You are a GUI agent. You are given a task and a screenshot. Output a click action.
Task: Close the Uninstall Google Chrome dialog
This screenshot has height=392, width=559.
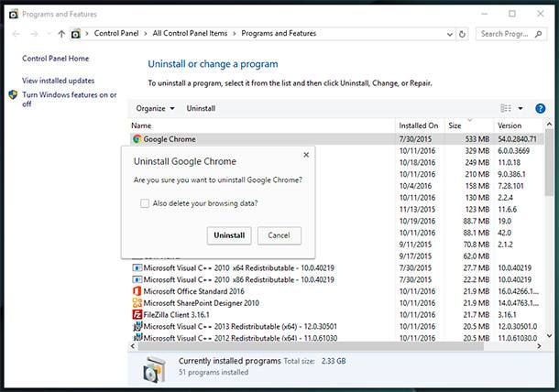click(306, 155)
